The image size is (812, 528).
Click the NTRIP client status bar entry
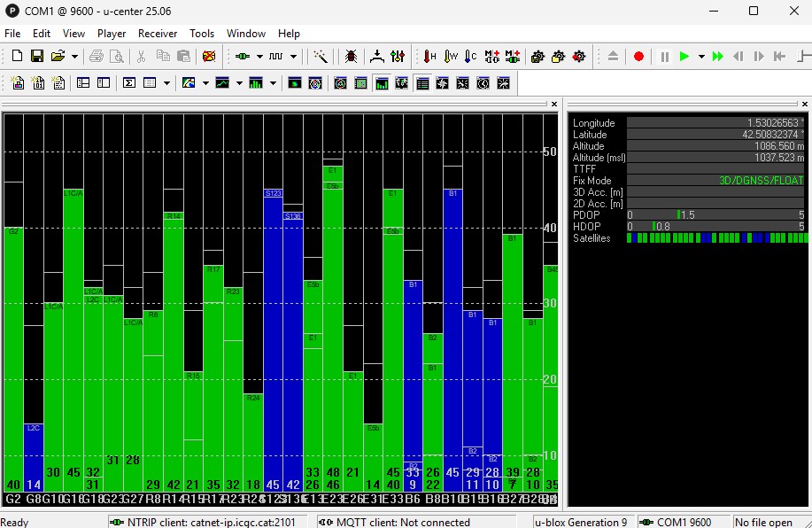[209, 522]
